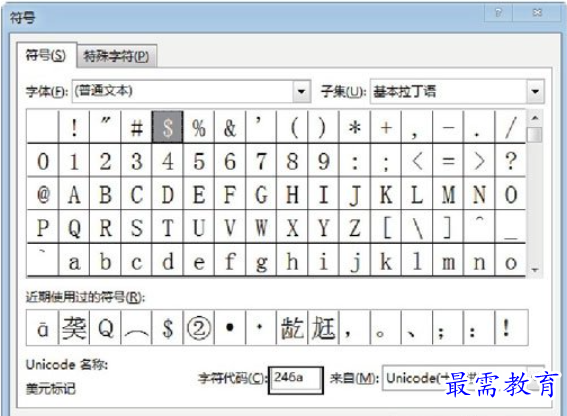Switch to the 特殊字符(P) tab
The height and width of the screenshot is (416, 567).
pos(116,56)
